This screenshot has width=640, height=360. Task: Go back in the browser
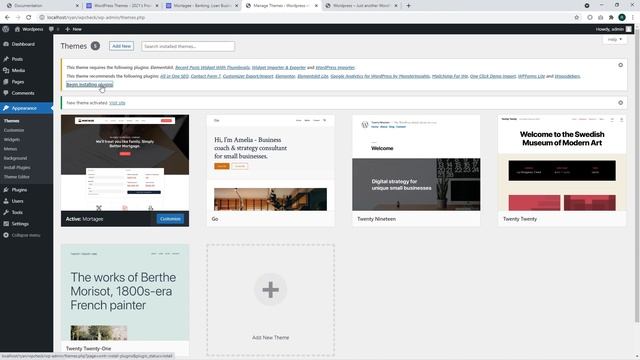[x=7, y=18]
